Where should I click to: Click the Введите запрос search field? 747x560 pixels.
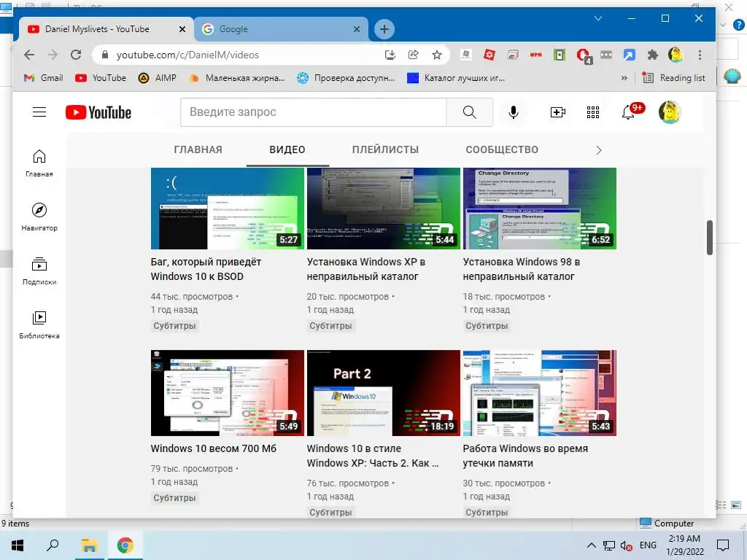point(314,112)
